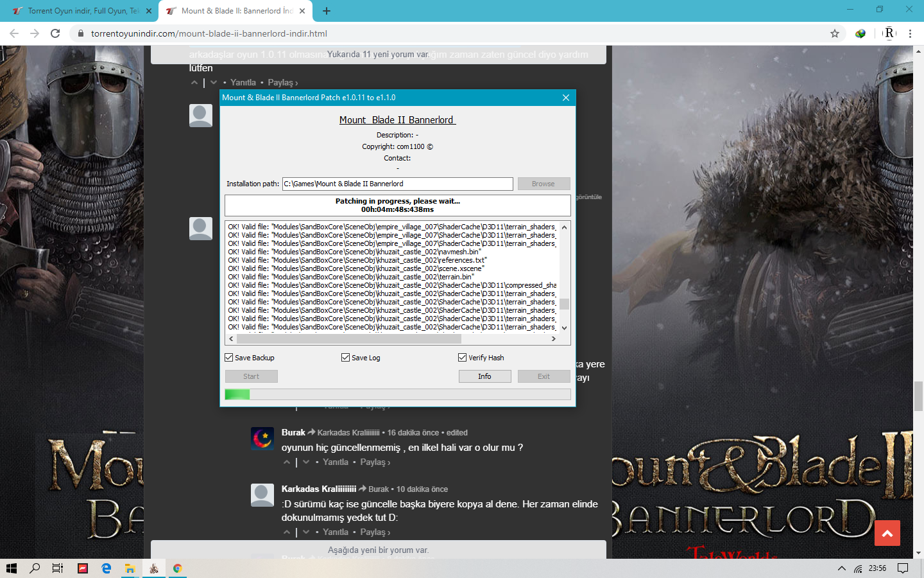Click the Browse button
Image resolution: width=924 pixels, height=578 pixels.
tap(543, 184)
